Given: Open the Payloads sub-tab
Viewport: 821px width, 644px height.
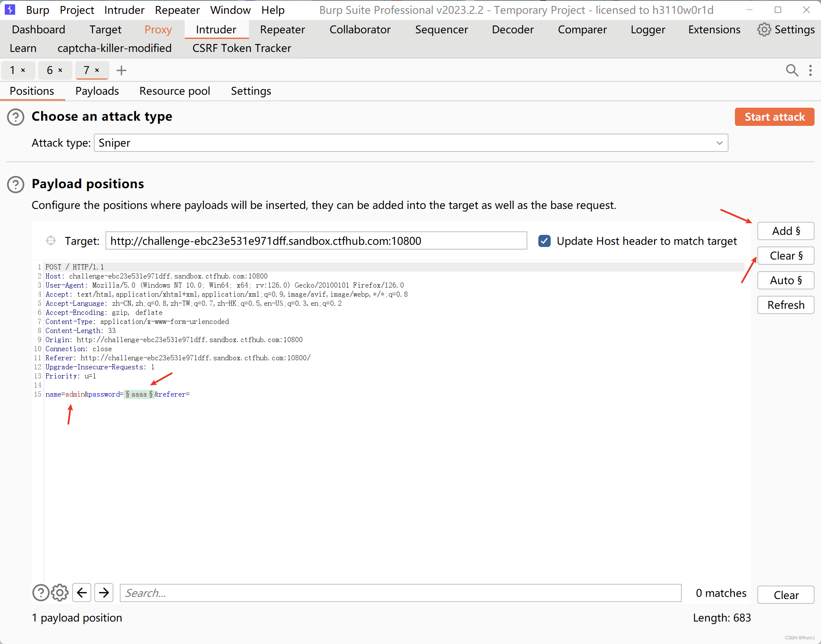Looking at the screenshot, I should coord(97,91).
